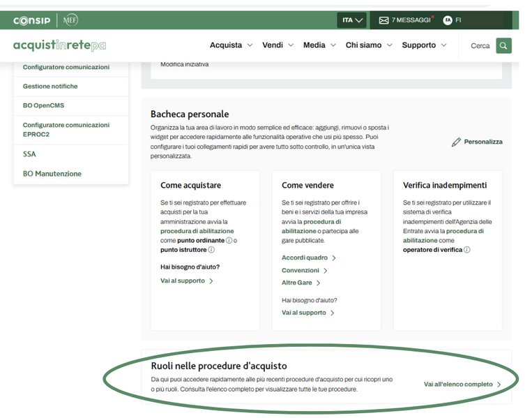Select Gestione notifiche in the sidebar
532x418 pixels.
[x=50, y=87]
